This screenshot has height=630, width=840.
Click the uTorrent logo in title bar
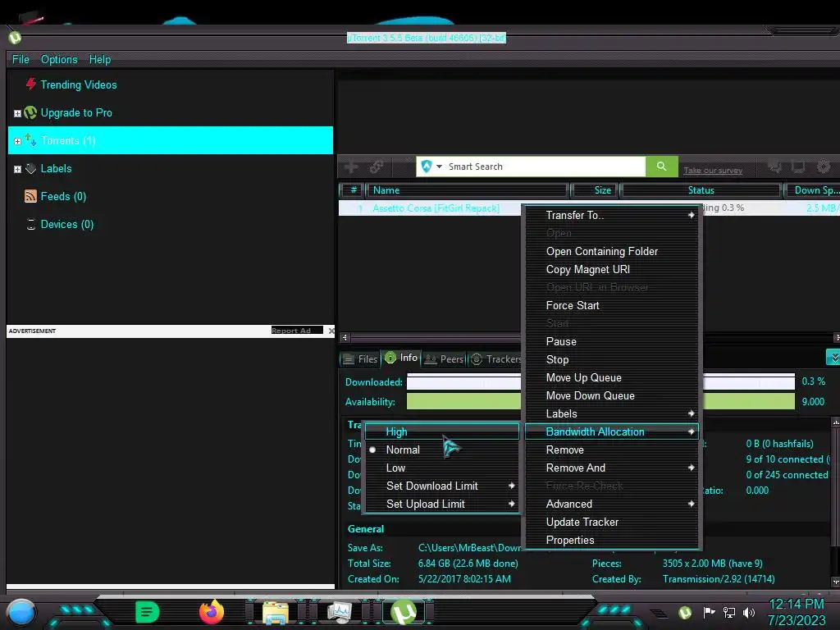tap(15, 38)
